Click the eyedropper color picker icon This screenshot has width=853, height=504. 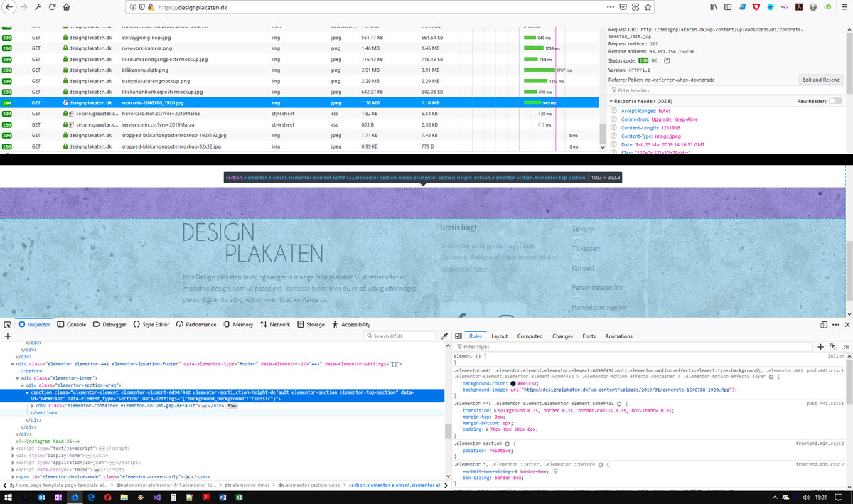tap(445, 336)
